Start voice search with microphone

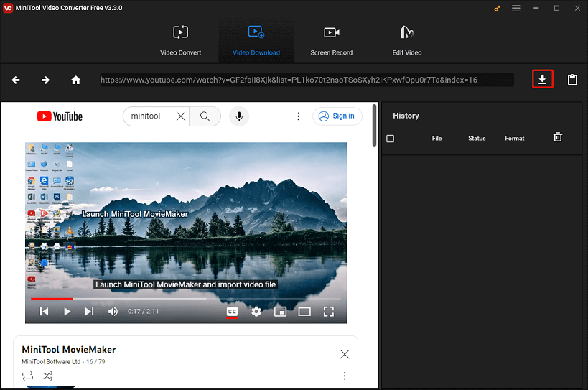(239, 116)
